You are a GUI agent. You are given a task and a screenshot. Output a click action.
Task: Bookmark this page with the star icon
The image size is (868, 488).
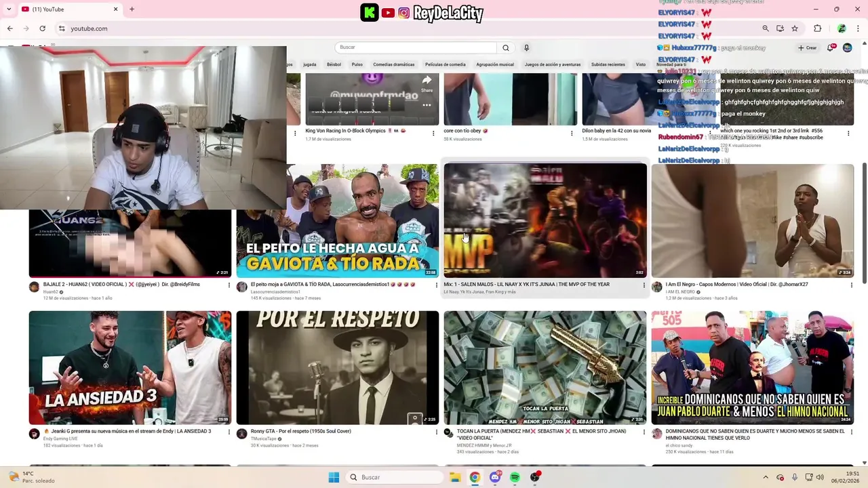click(x=795, y=28)
